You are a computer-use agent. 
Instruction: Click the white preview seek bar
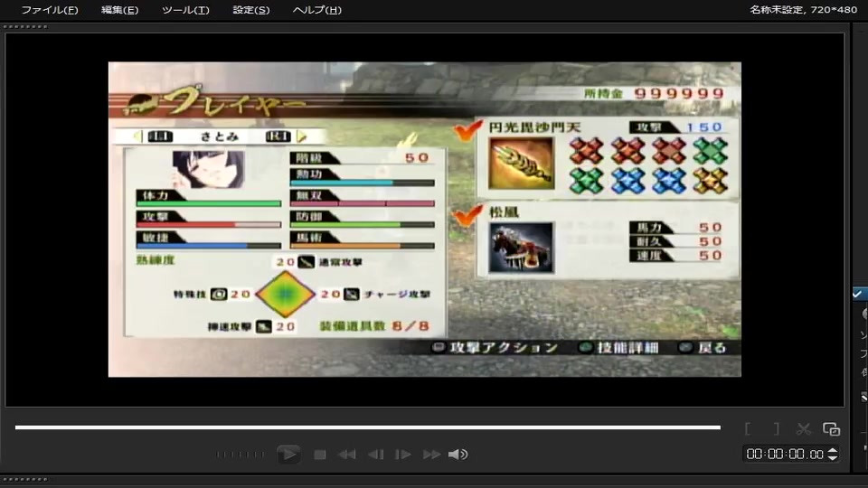(x=368, y=427)
